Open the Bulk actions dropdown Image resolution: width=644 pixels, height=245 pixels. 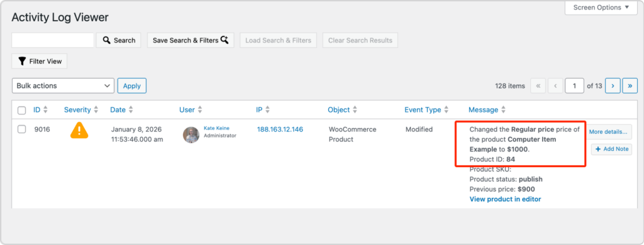tap(64, 86)
